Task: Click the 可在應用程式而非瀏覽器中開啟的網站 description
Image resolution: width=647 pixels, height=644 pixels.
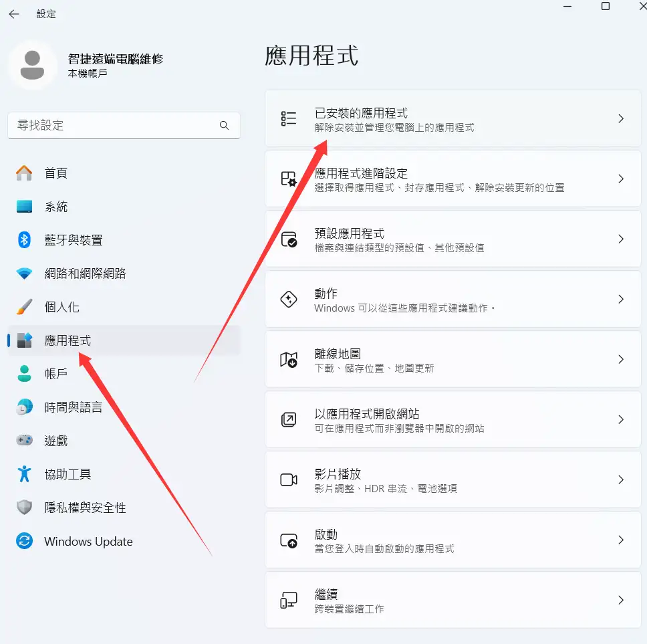Action: tap(399, 429)
